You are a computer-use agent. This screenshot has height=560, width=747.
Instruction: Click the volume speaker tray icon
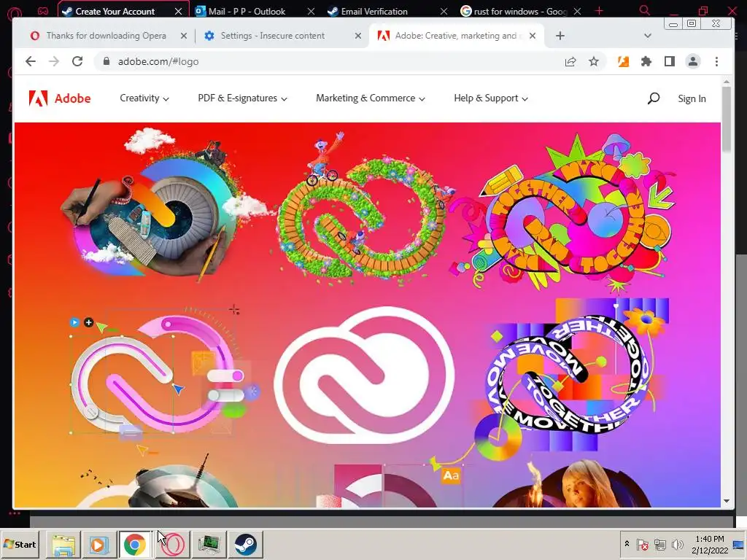pos(677,544)
